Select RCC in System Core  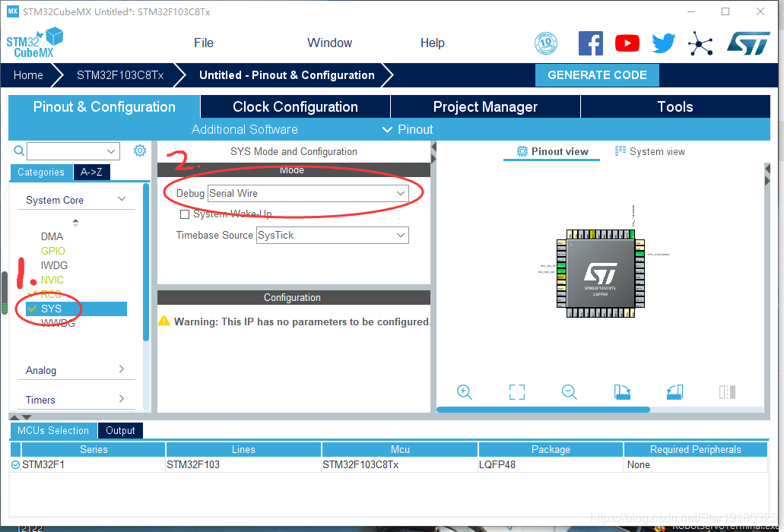pyautogui.click(x=50, y=294)
